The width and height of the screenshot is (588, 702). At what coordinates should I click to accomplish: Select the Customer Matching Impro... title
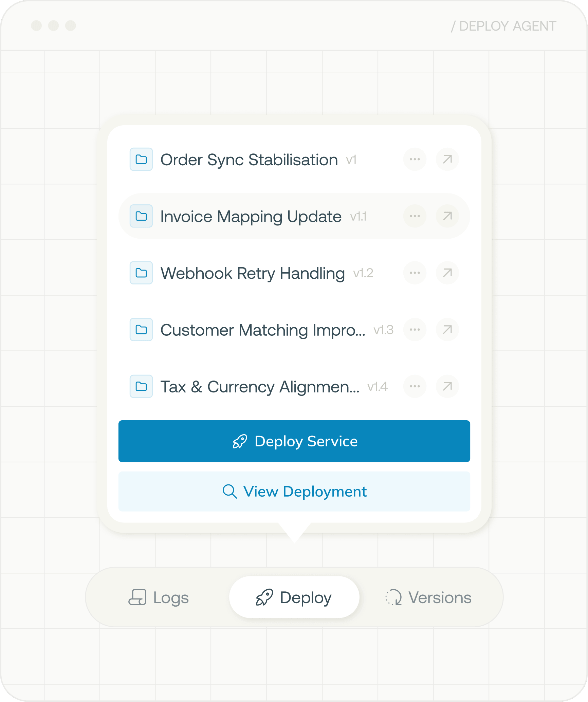263,330
